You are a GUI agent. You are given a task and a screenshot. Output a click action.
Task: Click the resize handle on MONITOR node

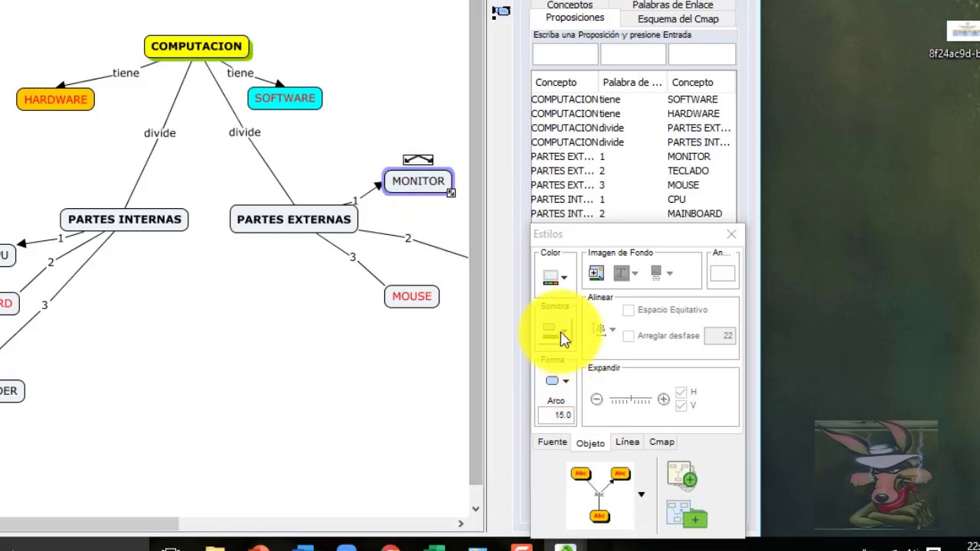pyautogui.click(x=451, y=193)
